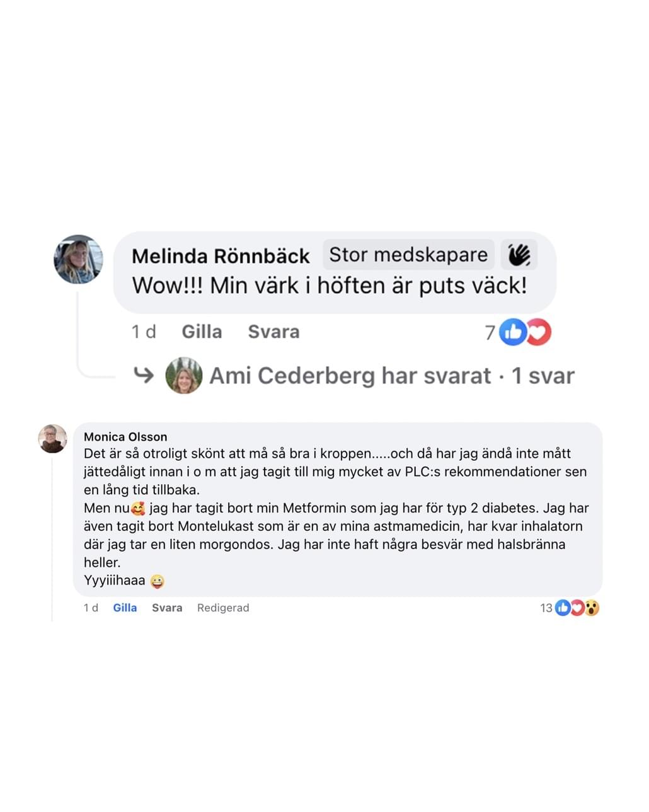649x812 pixels.
Task: Click the Melinda Rönnbäck name link
Action: 221,256
